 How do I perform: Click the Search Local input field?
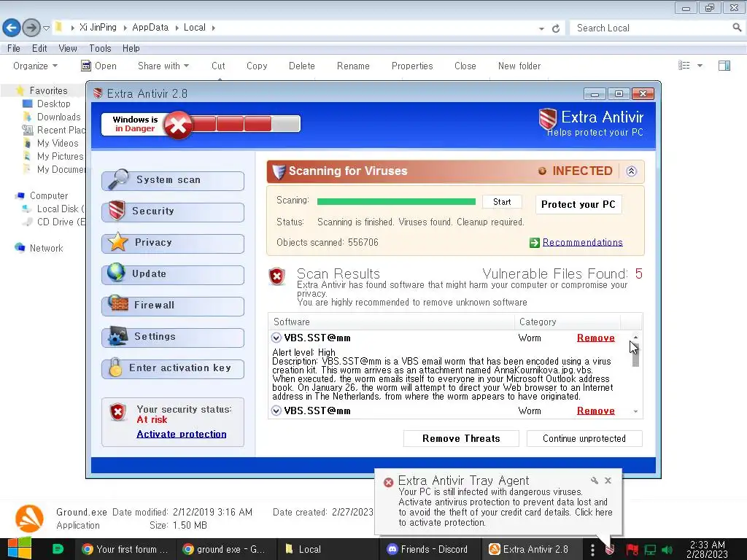651,28
